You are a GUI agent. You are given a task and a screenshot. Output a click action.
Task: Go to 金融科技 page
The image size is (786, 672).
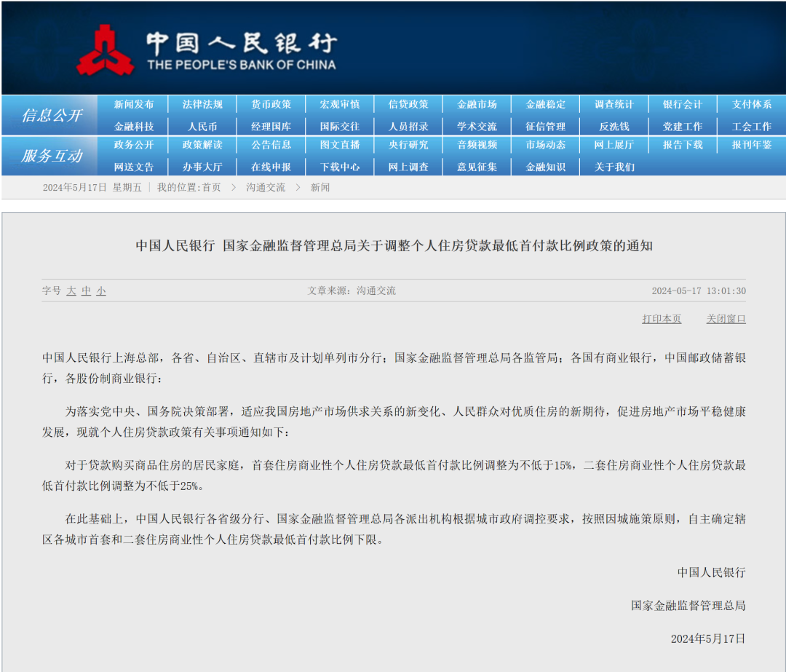(133, 127)
